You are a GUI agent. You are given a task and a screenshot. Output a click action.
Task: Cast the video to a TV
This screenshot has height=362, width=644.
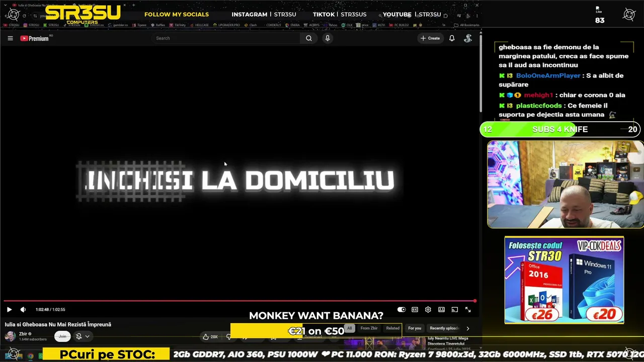(x=455, y=310)
